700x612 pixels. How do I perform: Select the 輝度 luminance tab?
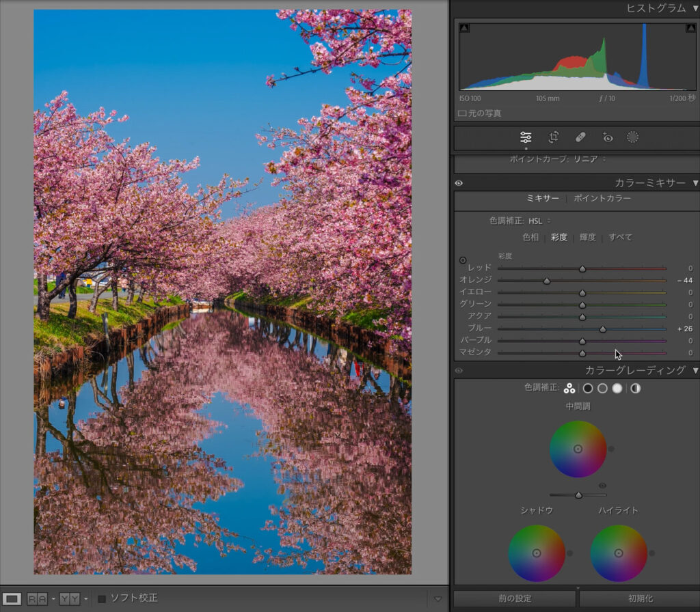click(x=587, y=237)
